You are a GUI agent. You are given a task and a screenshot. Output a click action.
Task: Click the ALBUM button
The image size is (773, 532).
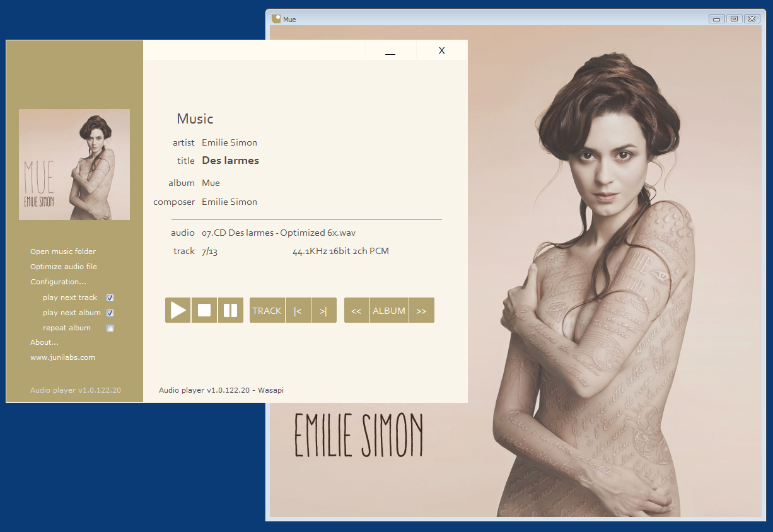click(389, 310)
